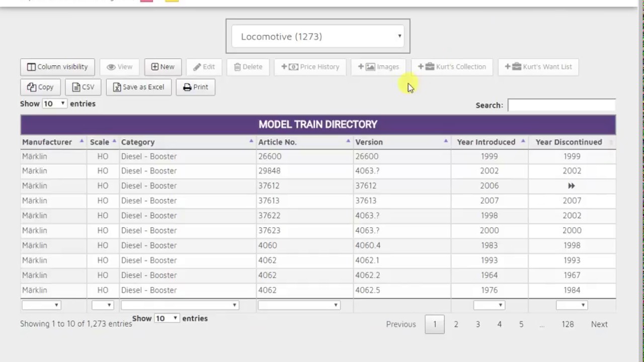Image resolution: width=644 pixels, height=362 pixels.
Task: Click Year Discontinued cell 1998
Action: tap(572, 245)
